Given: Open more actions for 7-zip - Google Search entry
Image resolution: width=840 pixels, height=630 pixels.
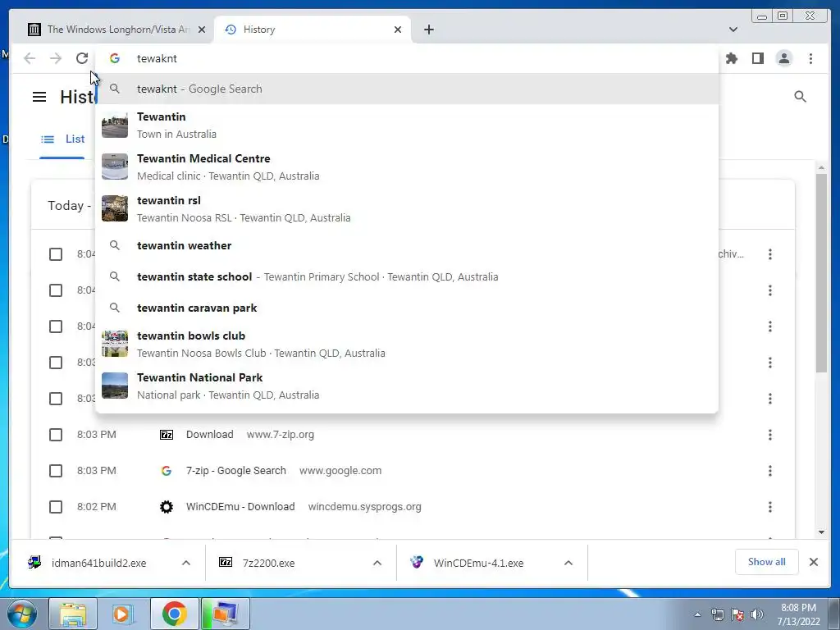Looking at the screenshot, I should 769,471.
